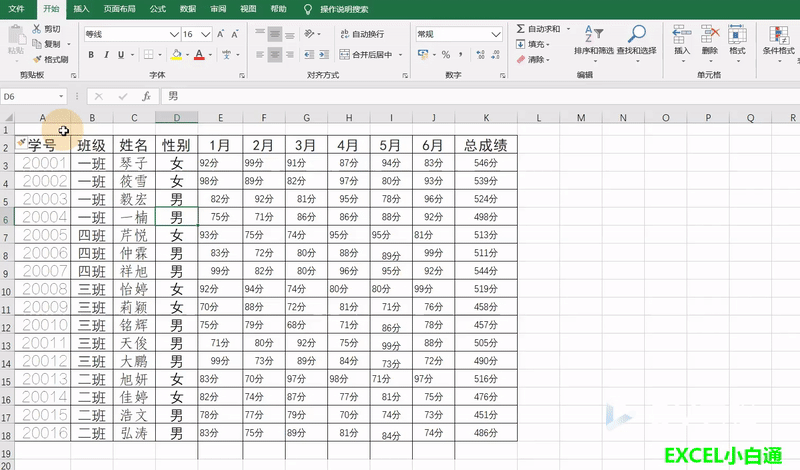Open the number format dropdown (常规)

(x=495, y=34)
